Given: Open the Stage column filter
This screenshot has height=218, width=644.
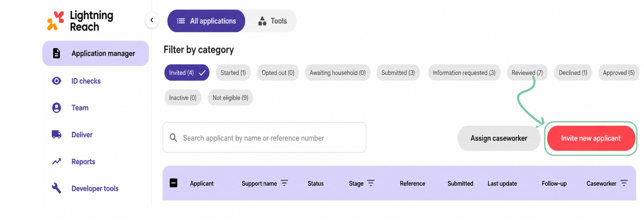Looking at the screenshot, I should 371,183.
